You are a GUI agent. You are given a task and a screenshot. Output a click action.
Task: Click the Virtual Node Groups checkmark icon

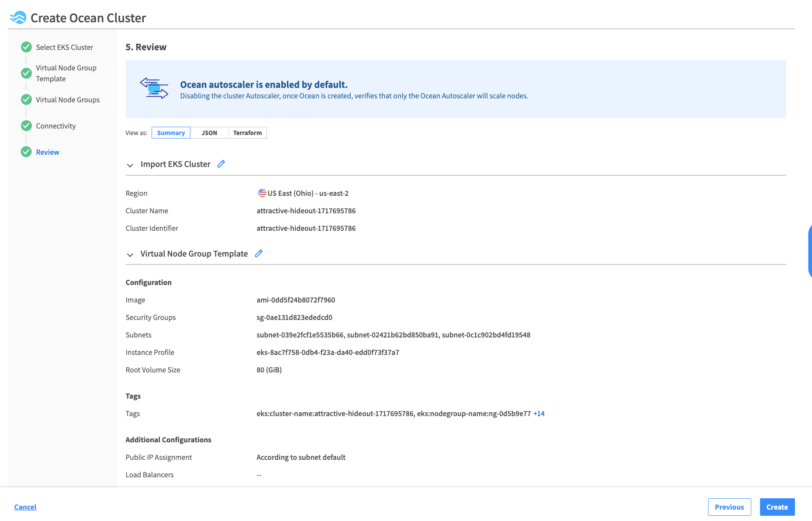coord(26,100)
